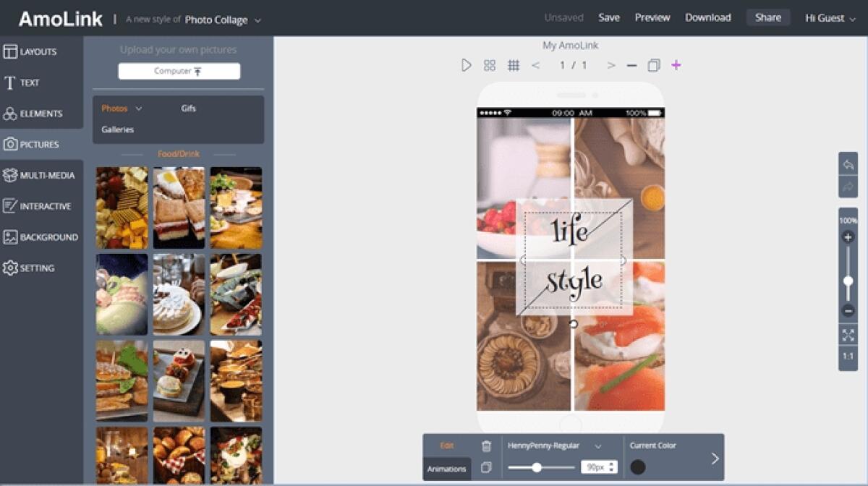Click the play slideshow icon

(467, 65)
